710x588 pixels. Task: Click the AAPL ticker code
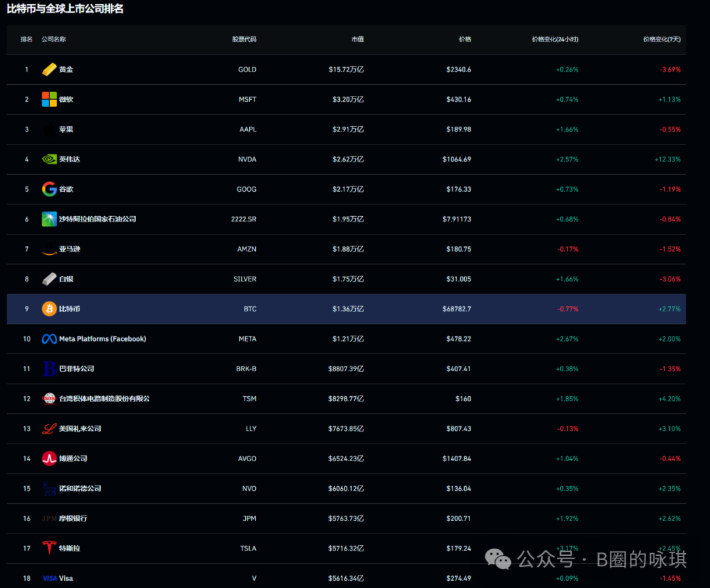[x=248, y=129]
